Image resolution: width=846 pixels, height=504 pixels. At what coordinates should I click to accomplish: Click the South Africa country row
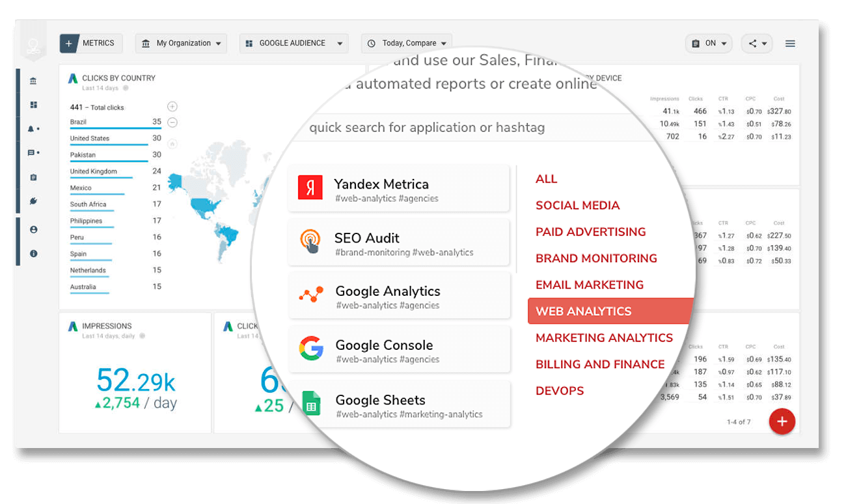tap(116, 205)
